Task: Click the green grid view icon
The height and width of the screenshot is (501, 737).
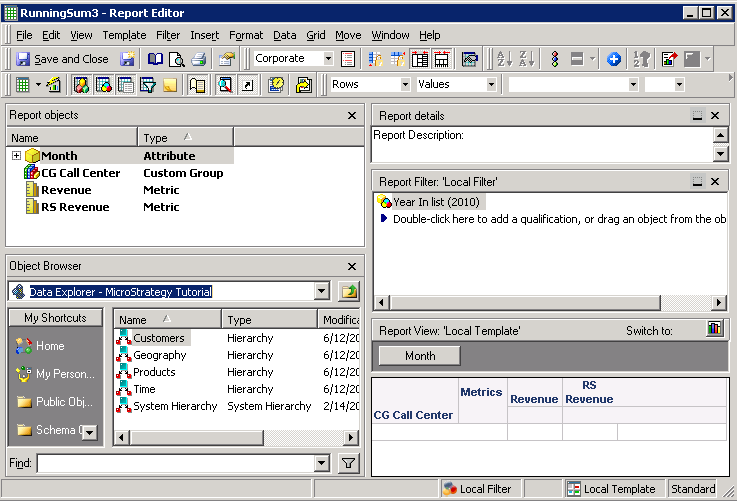Action: (x=22, y=85)
